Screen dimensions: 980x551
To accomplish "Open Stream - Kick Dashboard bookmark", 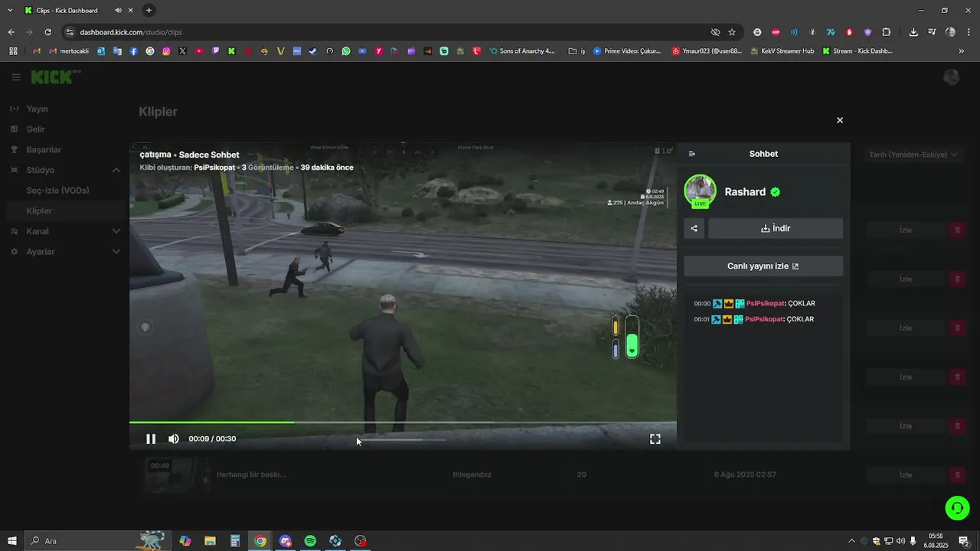I will click(x=857, y=51).
